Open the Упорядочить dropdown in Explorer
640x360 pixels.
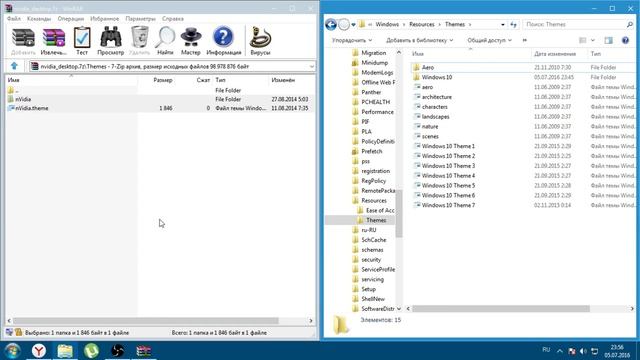[x=351, y=40]
